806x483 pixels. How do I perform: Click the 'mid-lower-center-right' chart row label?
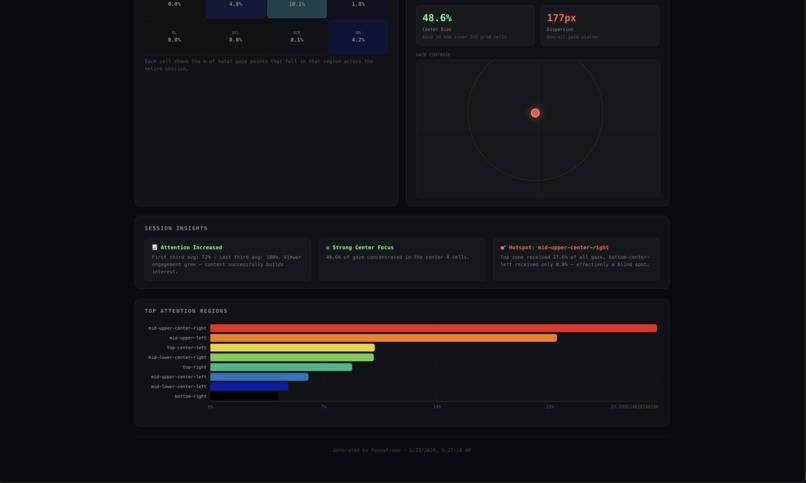(177, 357)
